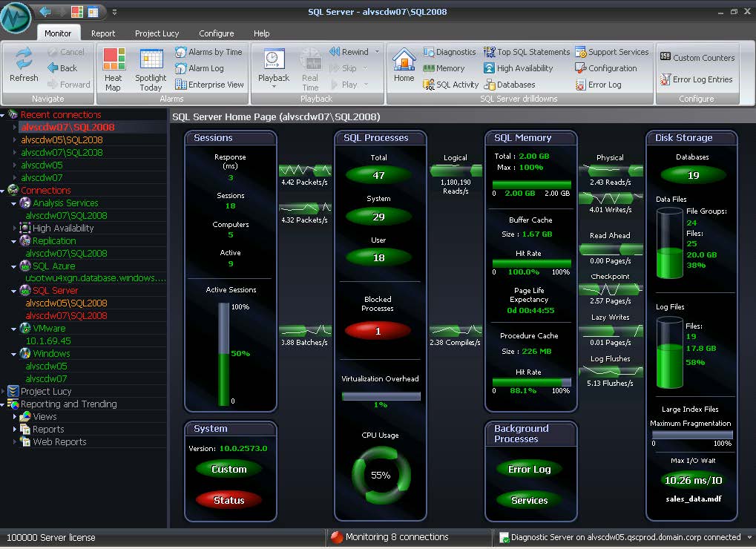Image resolution: width=756 pixels, height=549 pixels.
Task: Click the quick-access back arrow in title bar
Action: [x=45, y=11]
